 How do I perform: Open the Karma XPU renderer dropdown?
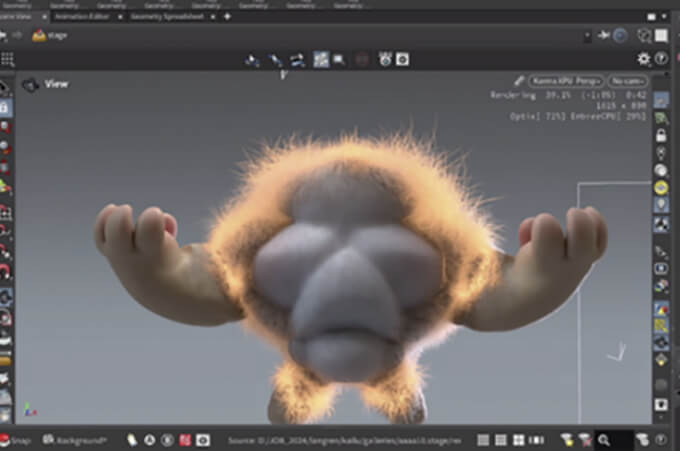coord(567,81)
